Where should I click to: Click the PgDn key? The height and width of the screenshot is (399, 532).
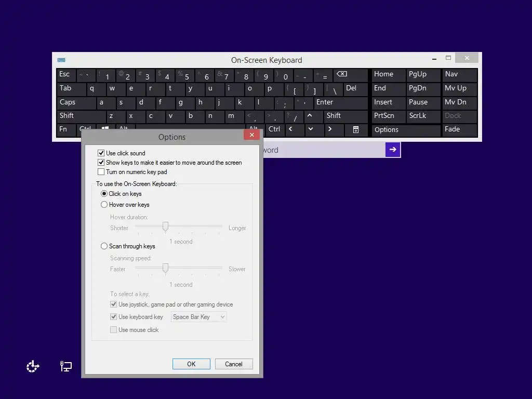[423, 88]
